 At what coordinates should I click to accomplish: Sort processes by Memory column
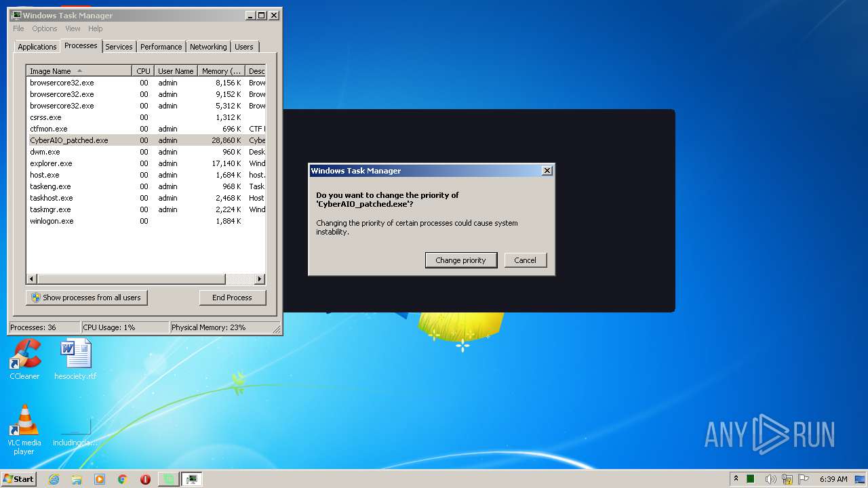221,71
